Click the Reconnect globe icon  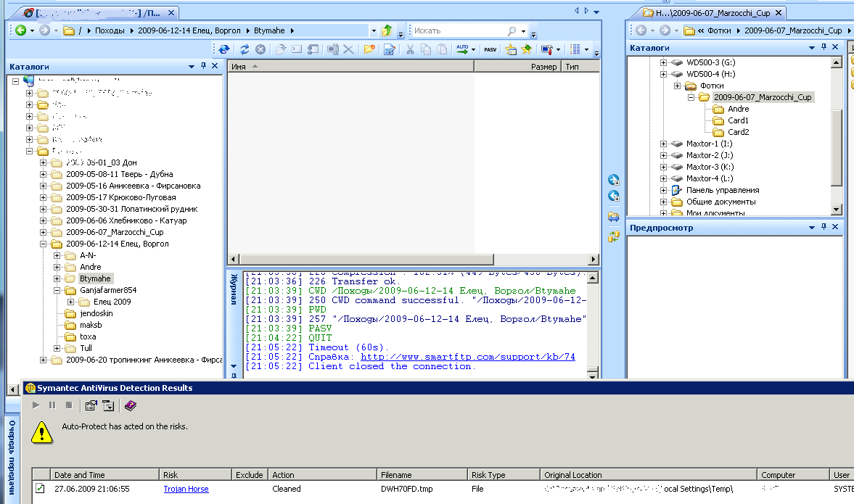224,49
